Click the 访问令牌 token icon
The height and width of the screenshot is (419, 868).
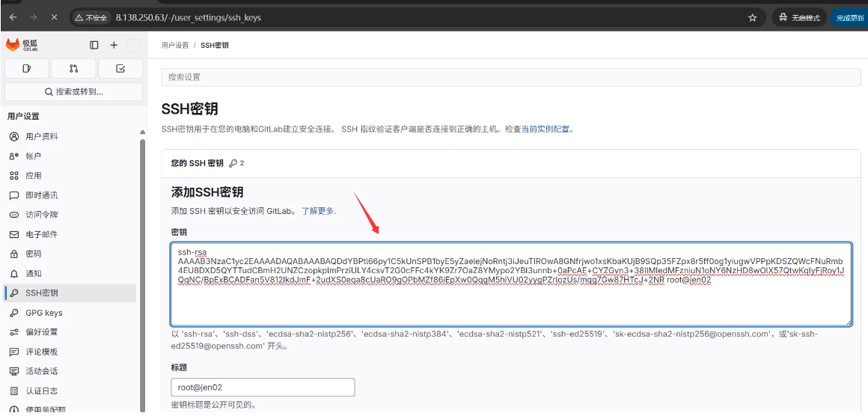(x=14, y=215)
